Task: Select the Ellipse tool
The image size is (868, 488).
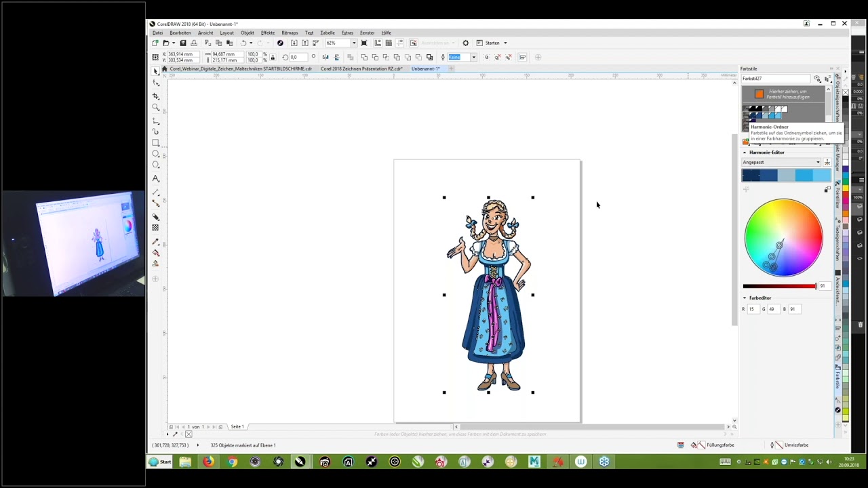Action: [155, 154]
